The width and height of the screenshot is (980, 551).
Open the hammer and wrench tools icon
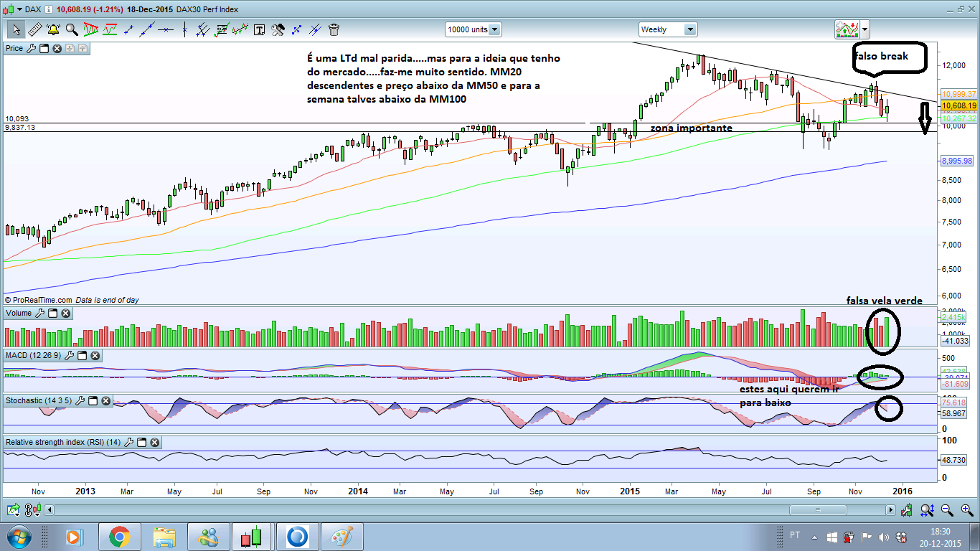pyautogui.click(x=278, y=29)
